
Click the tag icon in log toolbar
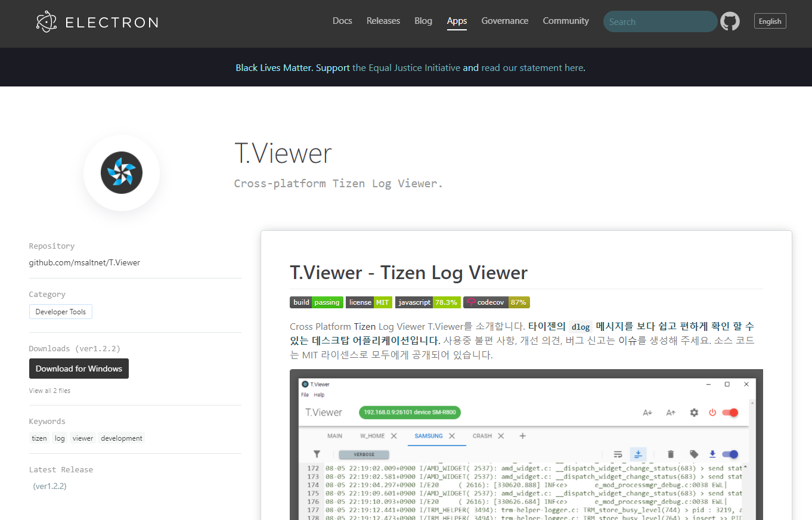pyautogui.click(x=694, y=454)
